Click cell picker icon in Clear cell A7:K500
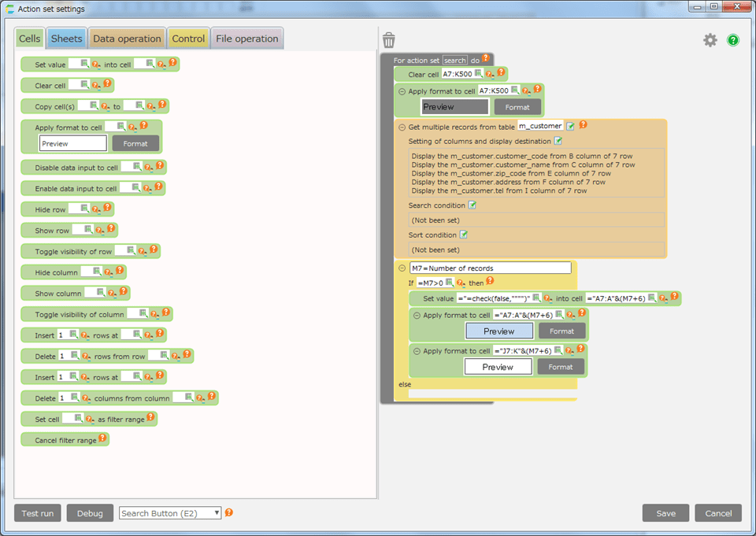 (478, 74)
